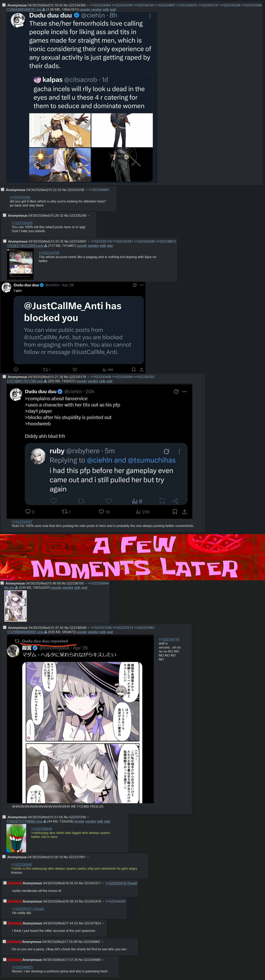Open the yandex search link for file.jpg
This screenshot has height=980, width=265.
pos(68,587)
